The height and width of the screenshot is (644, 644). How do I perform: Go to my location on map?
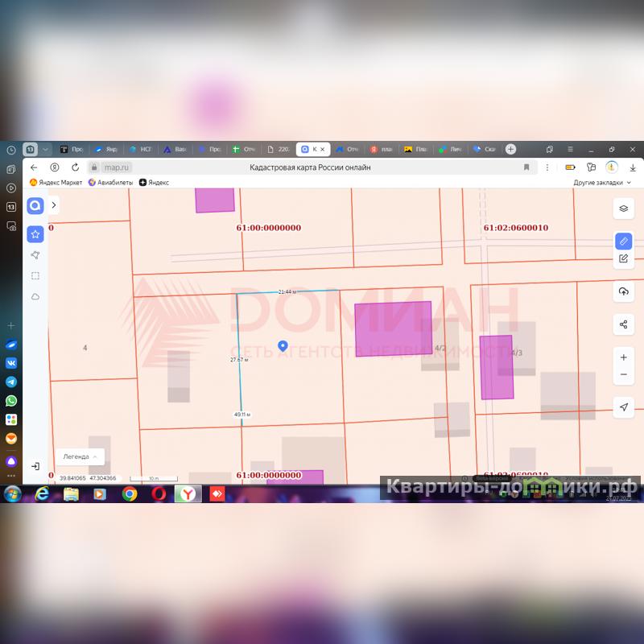623,407
